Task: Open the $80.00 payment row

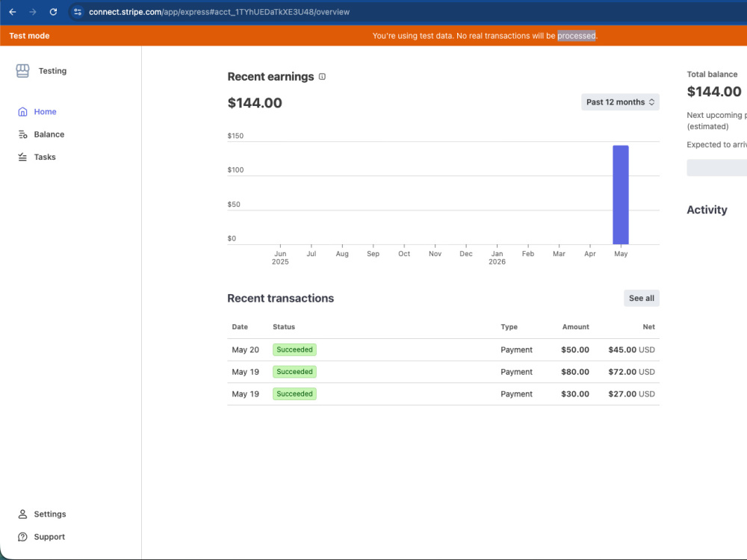Action: [x=443, y=372]
